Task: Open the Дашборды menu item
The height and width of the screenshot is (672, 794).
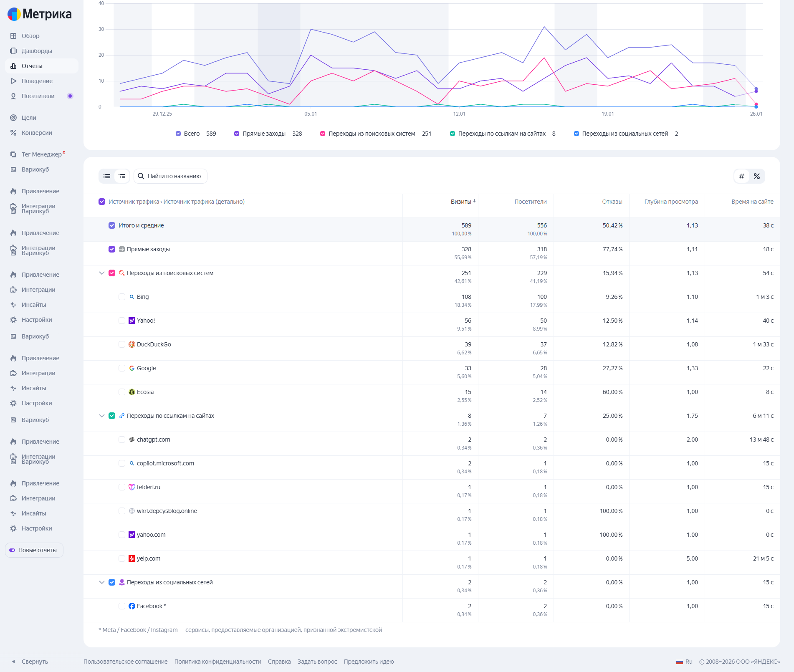Action: pyautogui.click(x=37, y=51)
